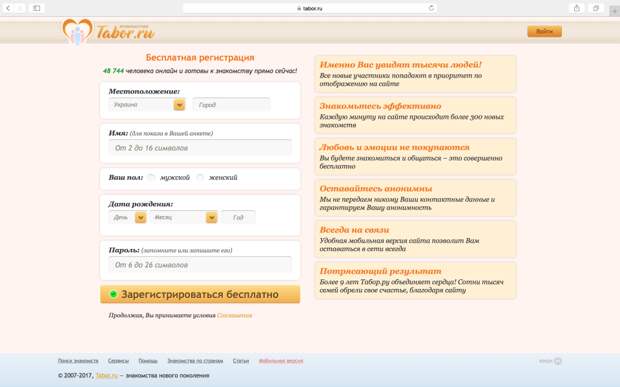Viewport: 620px width, 387px height.
Task: Toggle the Safari sidebar button
Action: (x=36, y=8)
